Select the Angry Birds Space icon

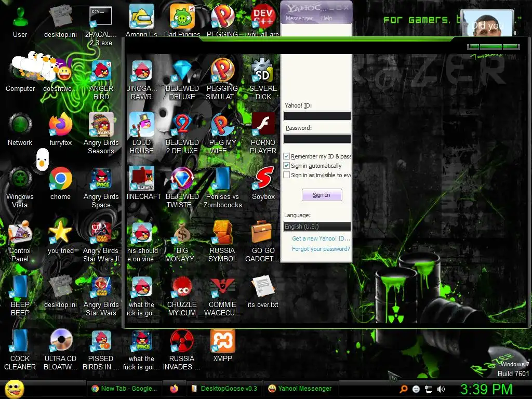(x=101, y=187)
